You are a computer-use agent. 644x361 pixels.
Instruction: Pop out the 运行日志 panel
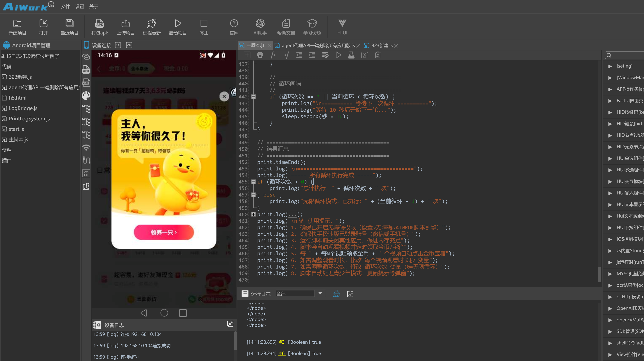click(x=350, y=294)
